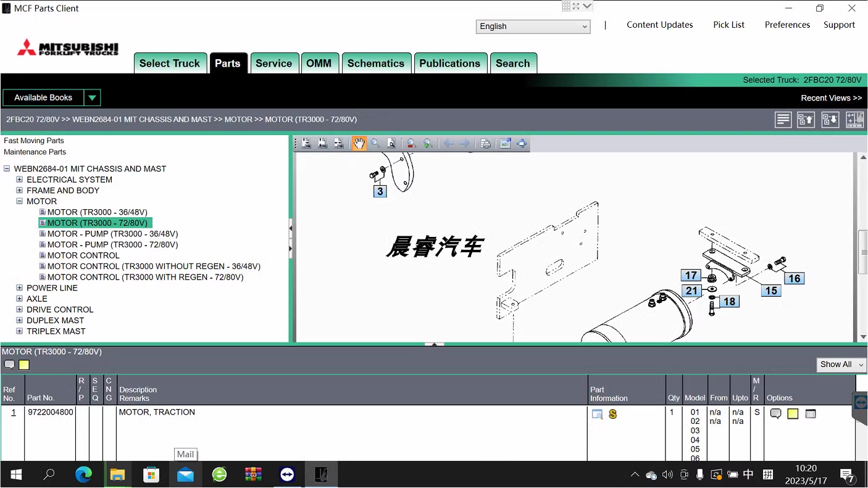
Task: Select Fast Moving Parts entry
Action: pos(34,141)
